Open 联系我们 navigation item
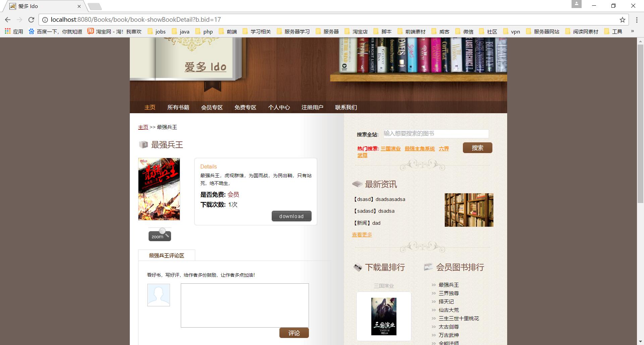 point(346,107)
